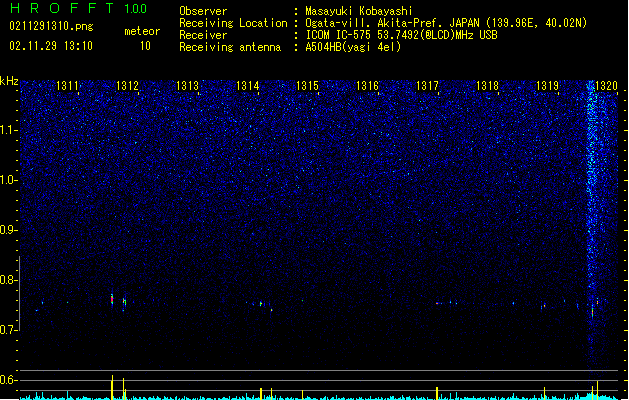Viewport: 629px width, 400px height.
Task: Click the 0.9 kHz frequency label
Action: tap(9, 229)
